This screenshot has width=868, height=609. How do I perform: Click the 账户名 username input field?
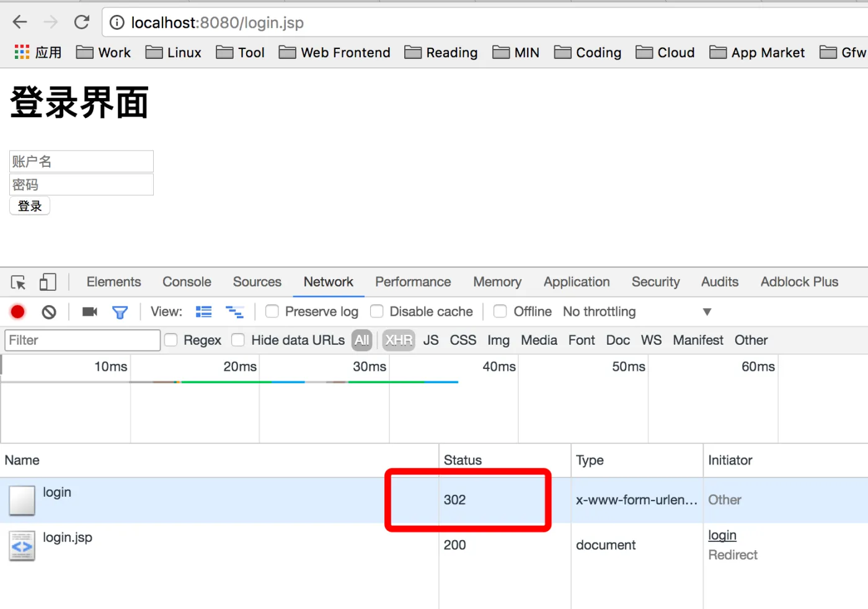point(81,162)
